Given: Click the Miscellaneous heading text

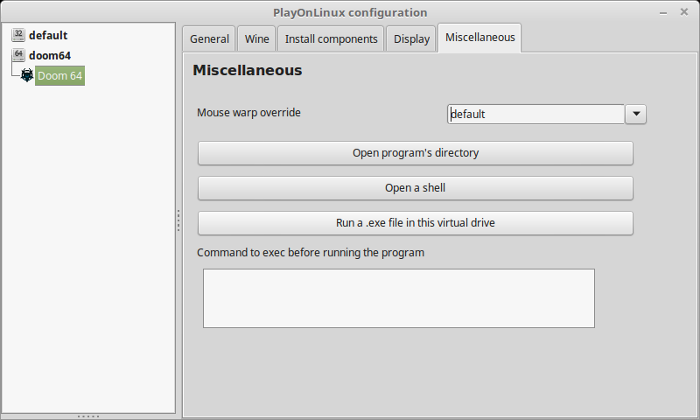Looking at the screenshot, I should tap(247, 70).
